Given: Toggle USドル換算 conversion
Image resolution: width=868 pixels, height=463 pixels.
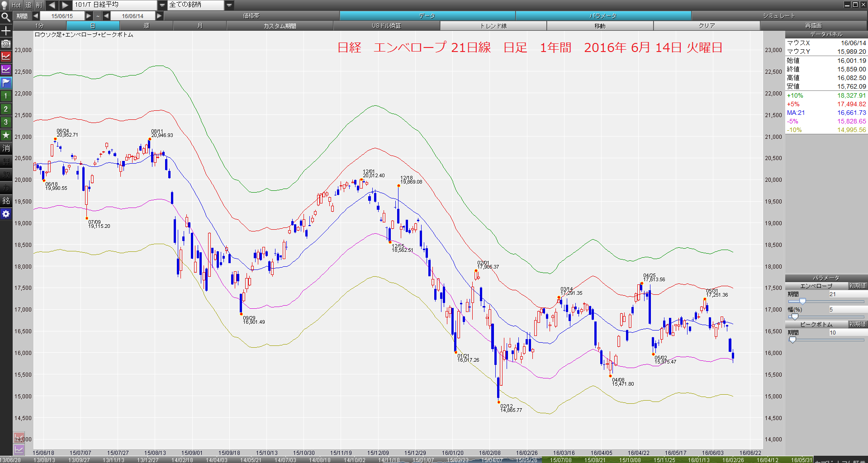Looking at the screenshot, I should pyautogui.click(x=386, y=26).
